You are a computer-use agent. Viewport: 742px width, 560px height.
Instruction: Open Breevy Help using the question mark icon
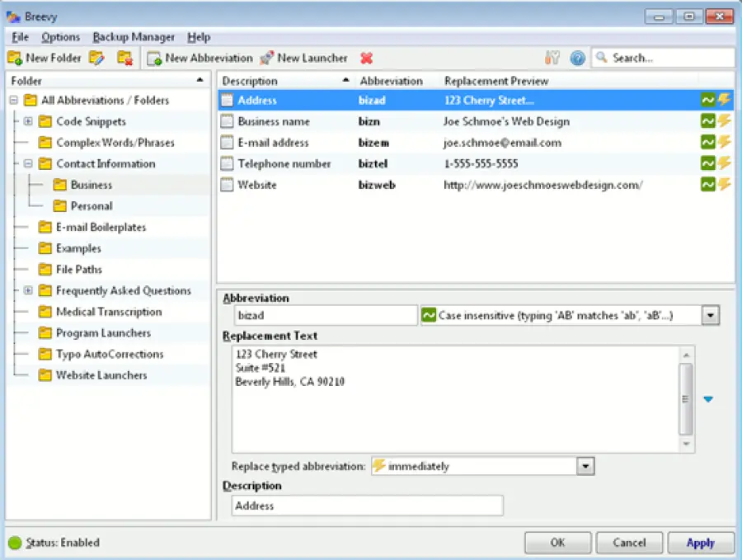click(x=577, y=57)
